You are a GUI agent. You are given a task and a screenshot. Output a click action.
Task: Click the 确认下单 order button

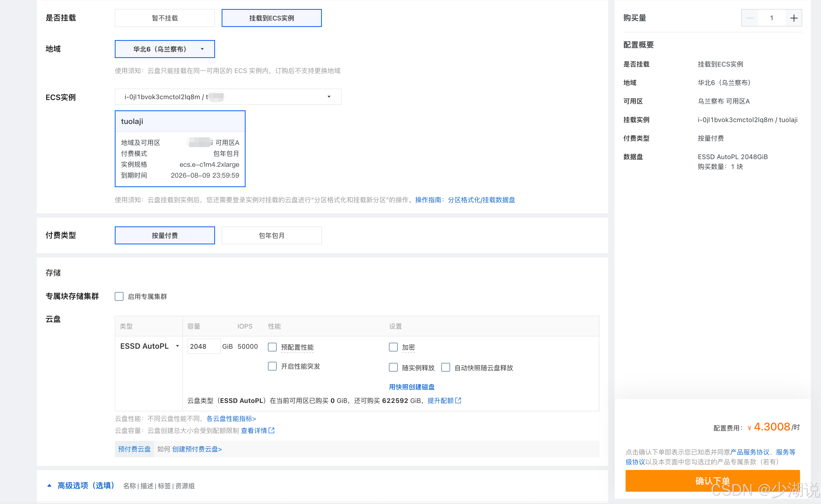712,480
